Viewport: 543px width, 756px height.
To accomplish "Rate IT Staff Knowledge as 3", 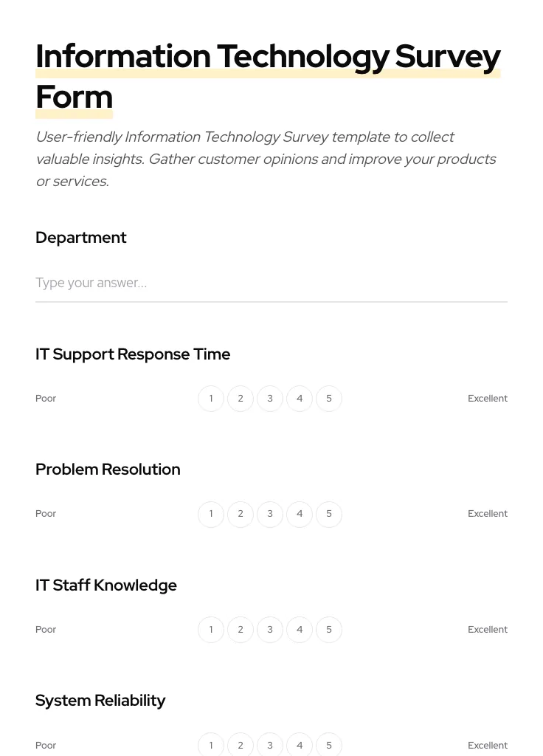I will point(270,629).
